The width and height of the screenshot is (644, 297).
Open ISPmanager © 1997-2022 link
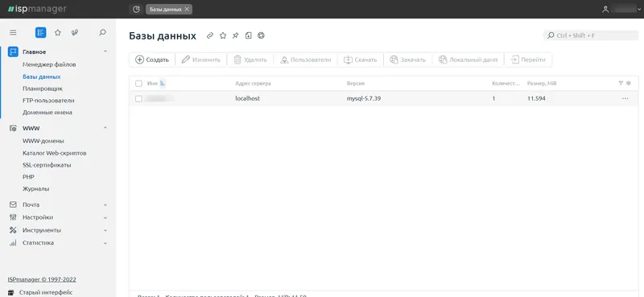(x=42, y=279)
